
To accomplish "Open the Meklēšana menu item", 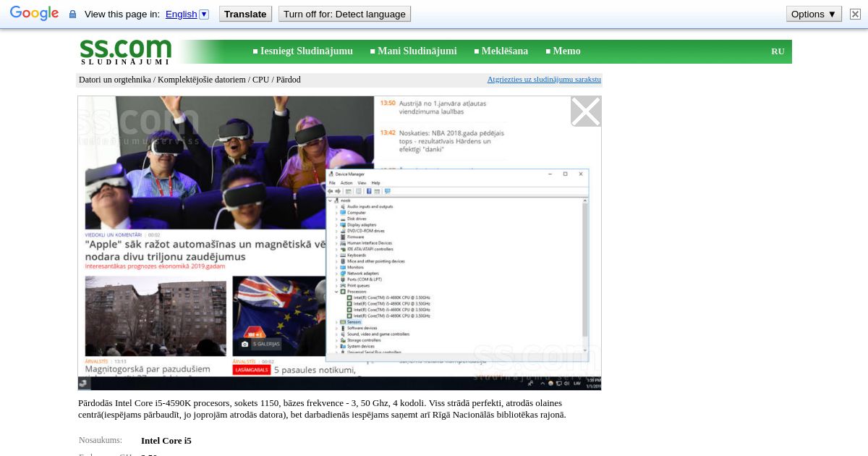I will pyautogui.click(x=505, y=51).
